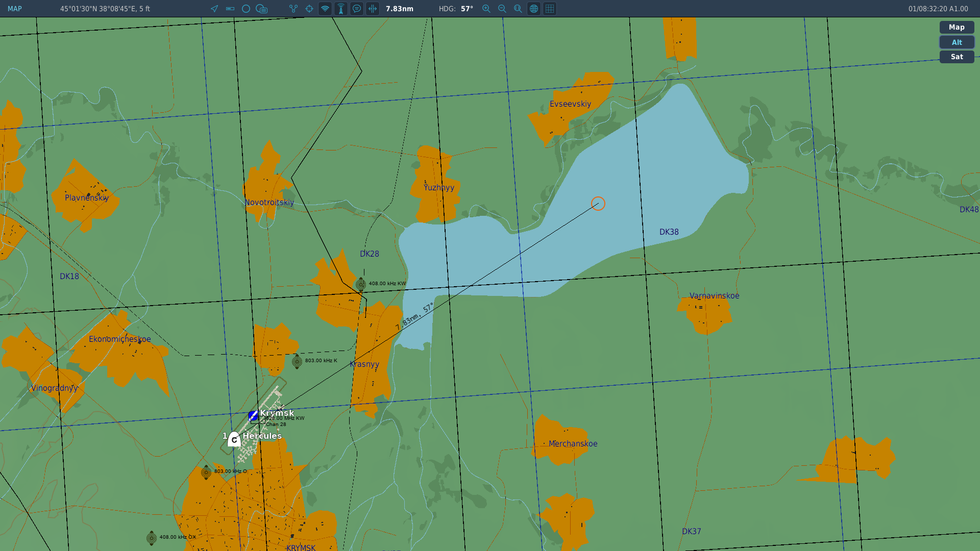Select the circle drawing tool
980x551 pixels.
coord(246,9)
